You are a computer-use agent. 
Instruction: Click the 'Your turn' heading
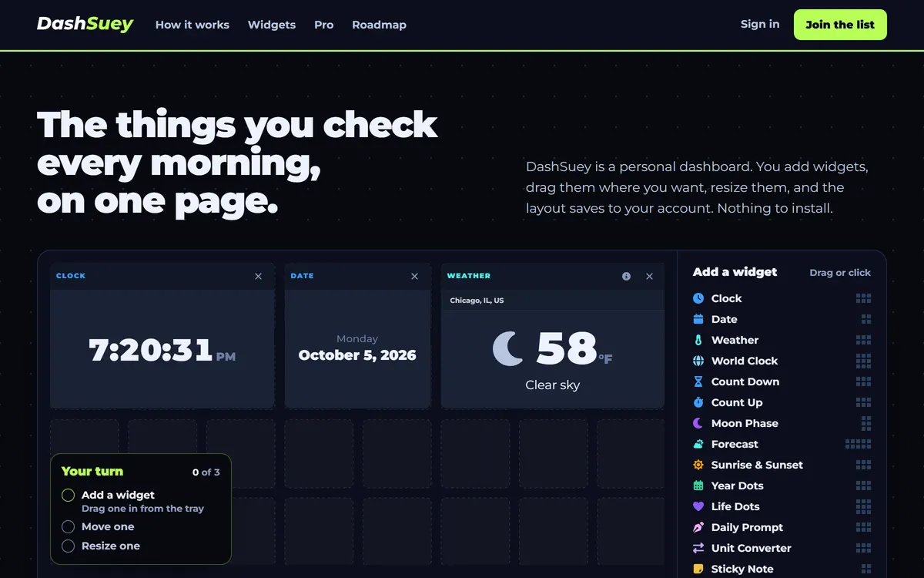coord(92,472)
